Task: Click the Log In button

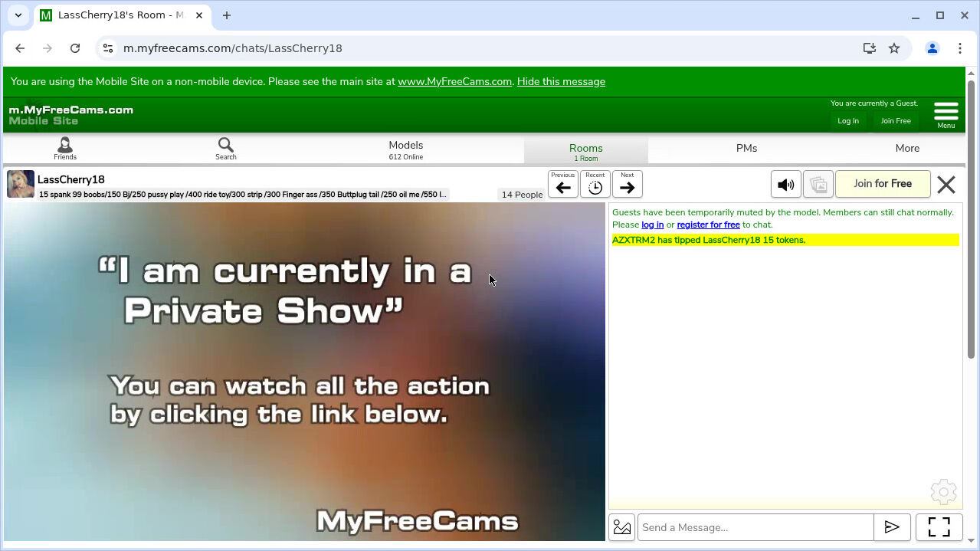Action: click(848, 121)
